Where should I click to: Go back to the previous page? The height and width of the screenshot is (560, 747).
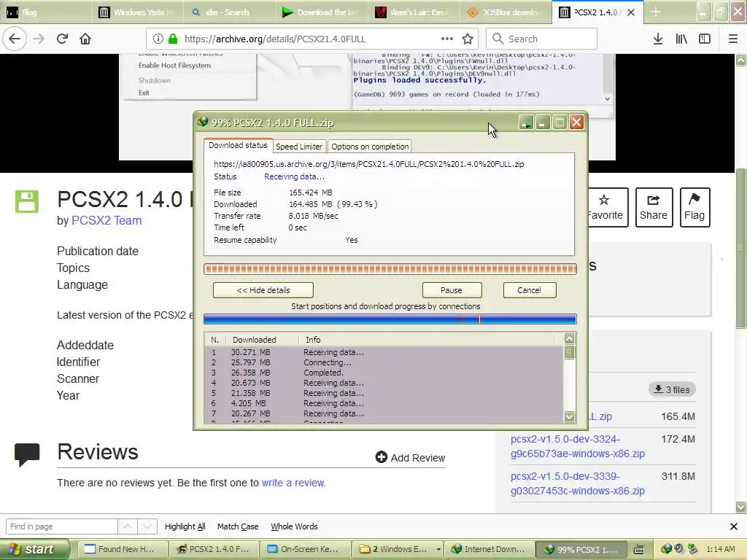click(x=15, y=39)
